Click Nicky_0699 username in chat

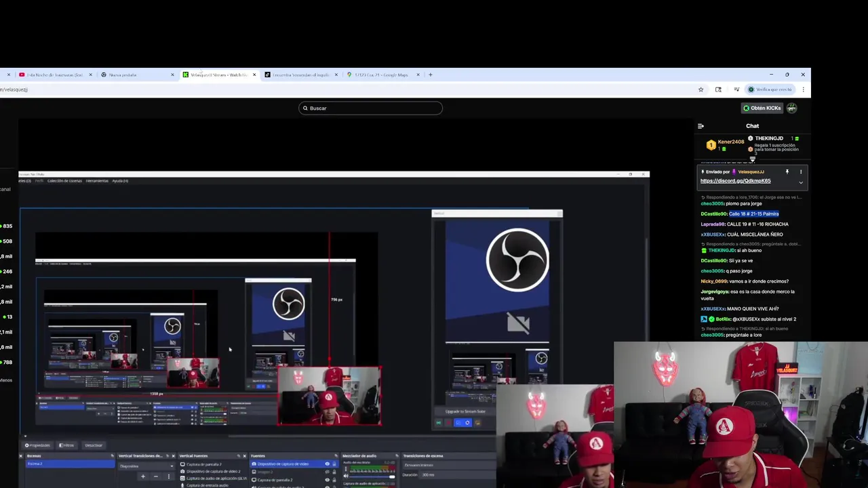pos(714,281)
